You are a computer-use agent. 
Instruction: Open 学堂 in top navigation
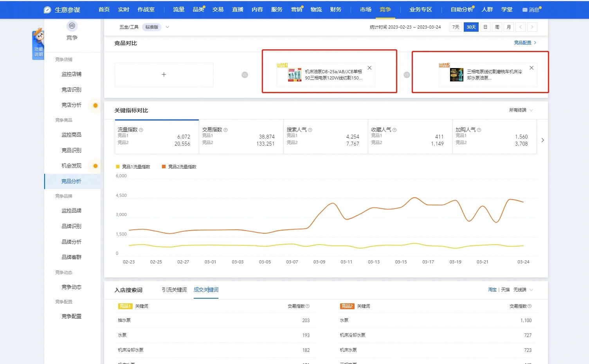(507, 9)
